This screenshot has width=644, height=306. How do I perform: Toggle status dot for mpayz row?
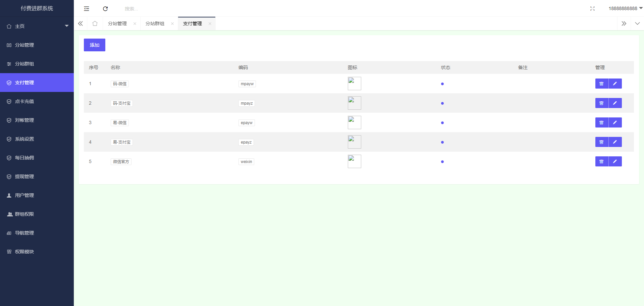coord(442,103)
